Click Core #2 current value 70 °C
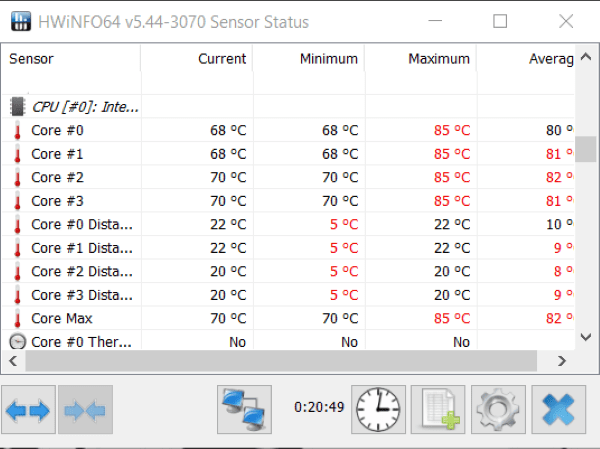 point(228,177)
